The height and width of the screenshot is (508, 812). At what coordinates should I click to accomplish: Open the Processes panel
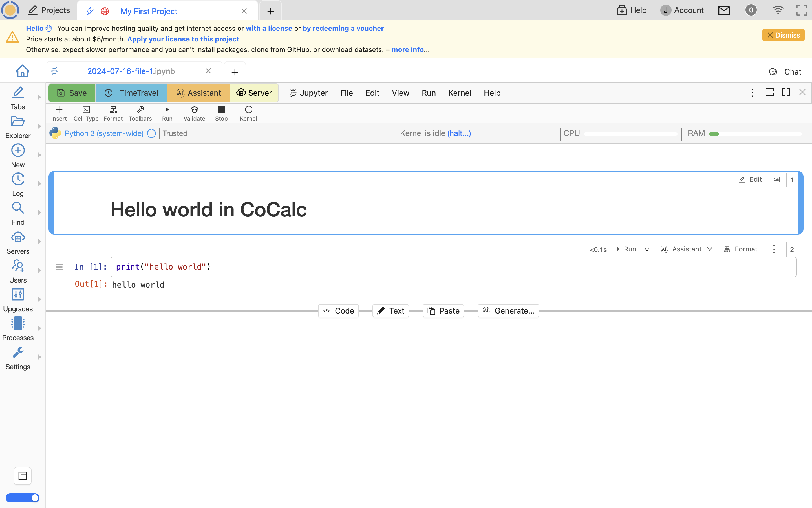[18, 329]
